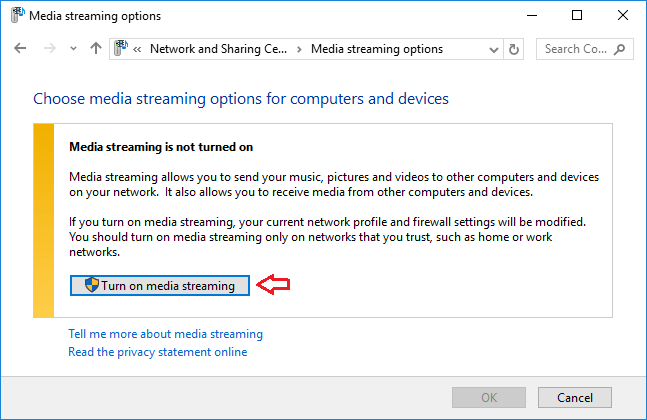The height and width of the screenshot is (420, 647).
Task: Close the Media streaming options window
Action: (x=623, y=16)
